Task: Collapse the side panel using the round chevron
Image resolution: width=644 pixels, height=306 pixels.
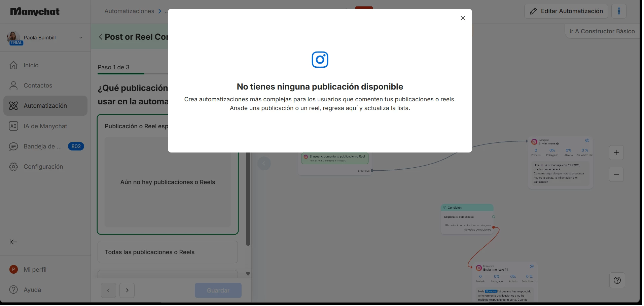Action: click(264, 164)
